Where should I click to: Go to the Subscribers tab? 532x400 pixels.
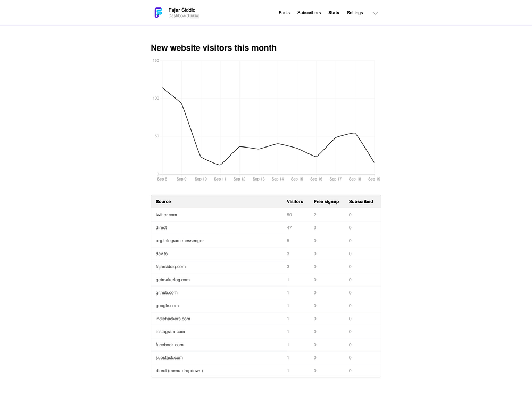tap(309, 13)
